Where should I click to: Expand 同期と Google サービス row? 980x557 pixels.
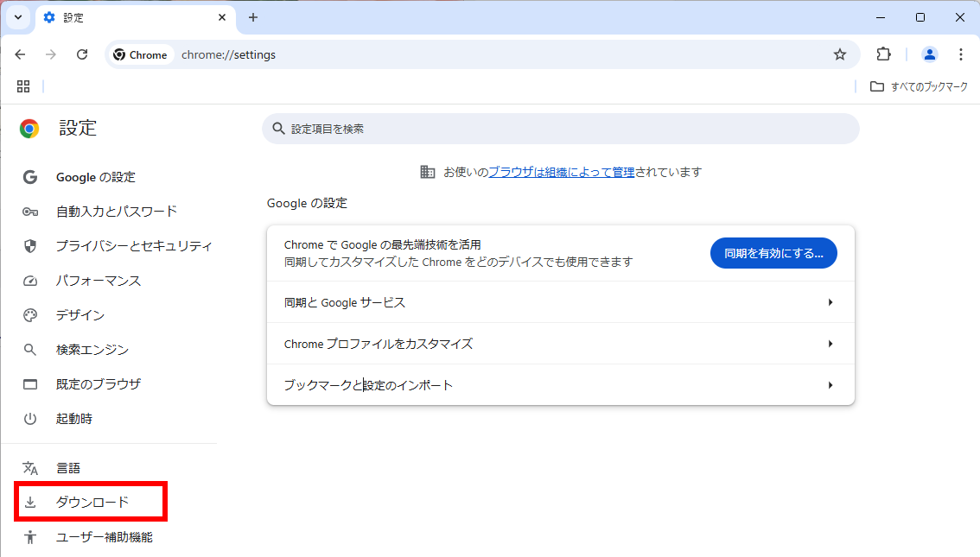tap(561, 302)
